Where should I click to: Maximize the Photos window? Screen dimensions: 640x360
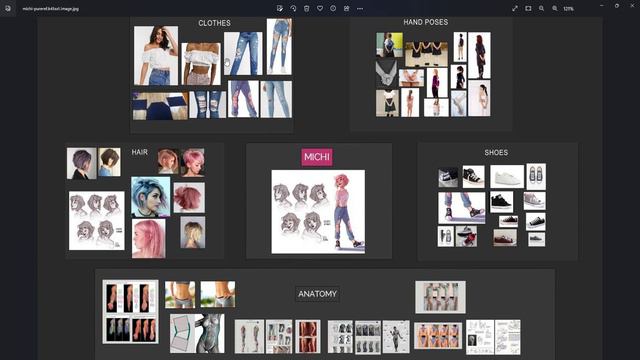pos(617,6)
